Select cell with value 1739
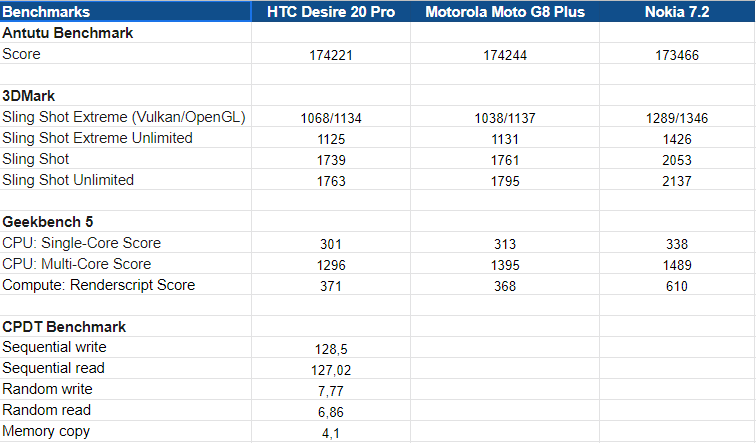The height and width of the screenshot is (443, 756). 331,159
